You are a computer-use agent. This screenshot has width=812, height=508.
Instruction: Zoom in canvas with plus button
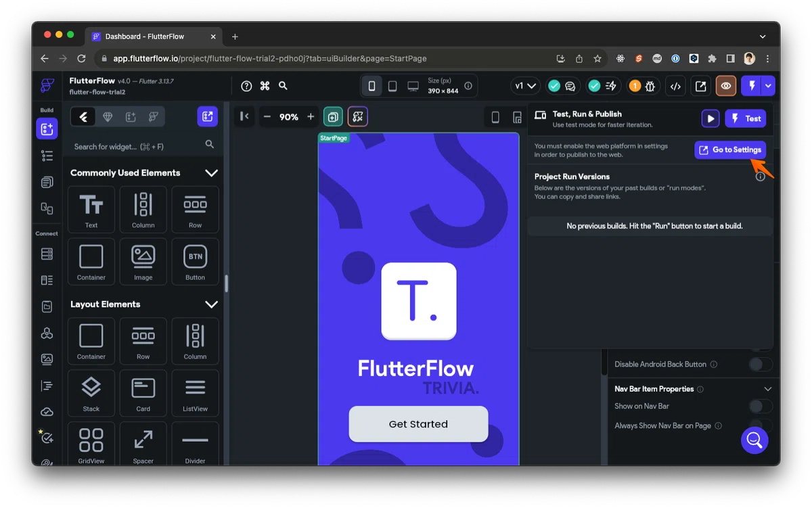[311, 117]
